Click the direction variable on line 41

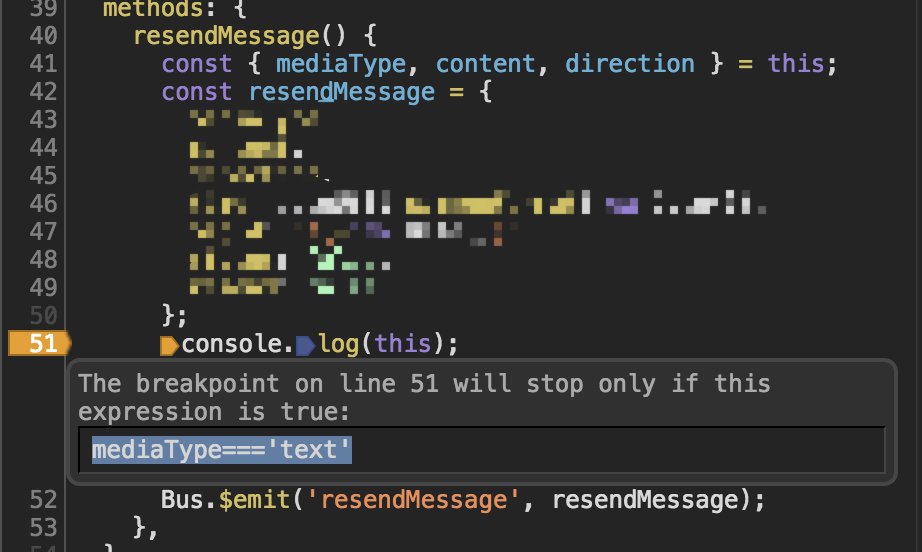pos(630,63)
